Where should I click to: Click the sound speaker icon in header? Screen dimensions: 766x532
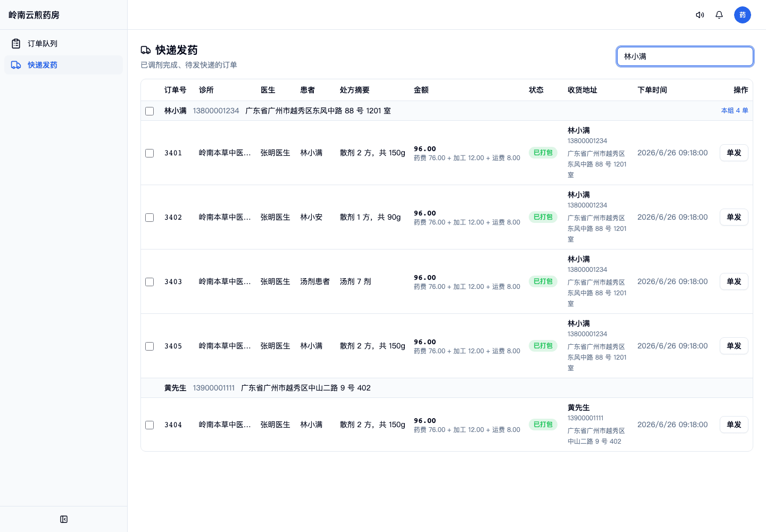[700, 15]
